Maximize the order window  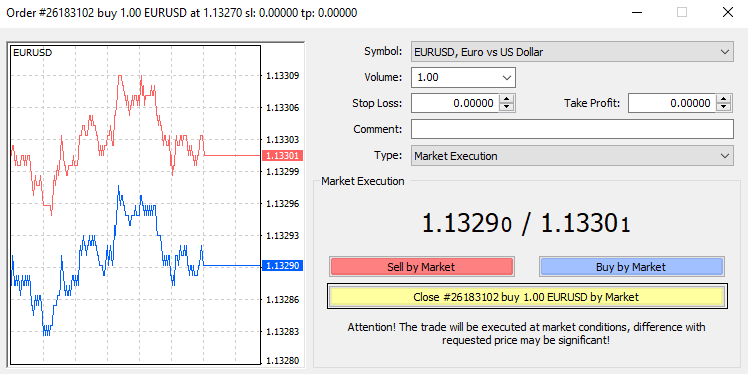[x=682, y=12]
